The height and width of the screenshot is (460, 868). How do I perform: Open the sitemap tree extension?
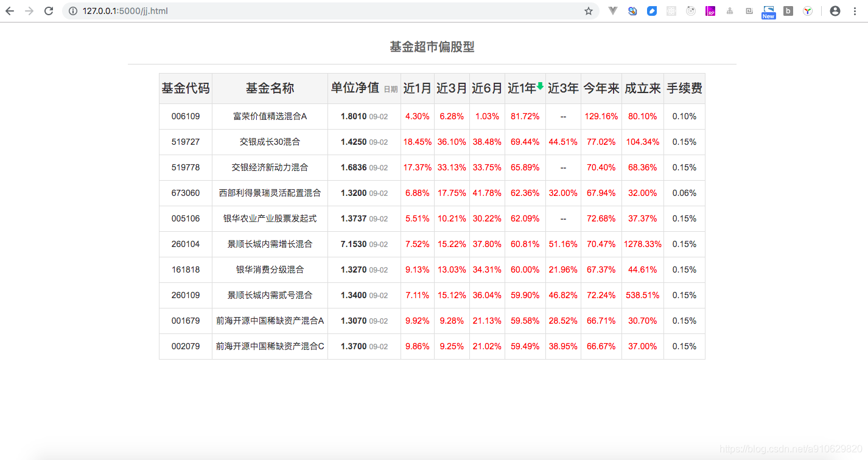(x=730, y=11)
